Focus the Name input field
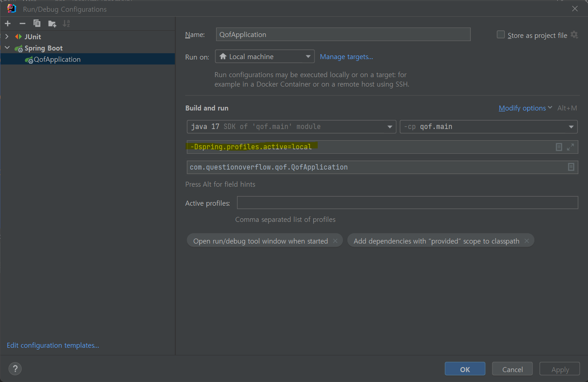588x382 pixels. pos(343,34)
